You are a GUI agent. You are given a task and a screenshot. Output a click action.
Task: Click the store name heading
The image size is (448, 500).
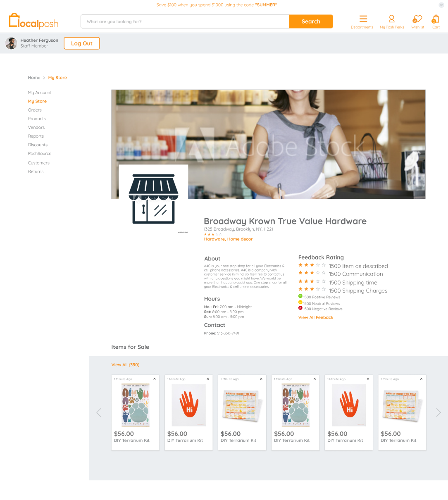[285, 221]
